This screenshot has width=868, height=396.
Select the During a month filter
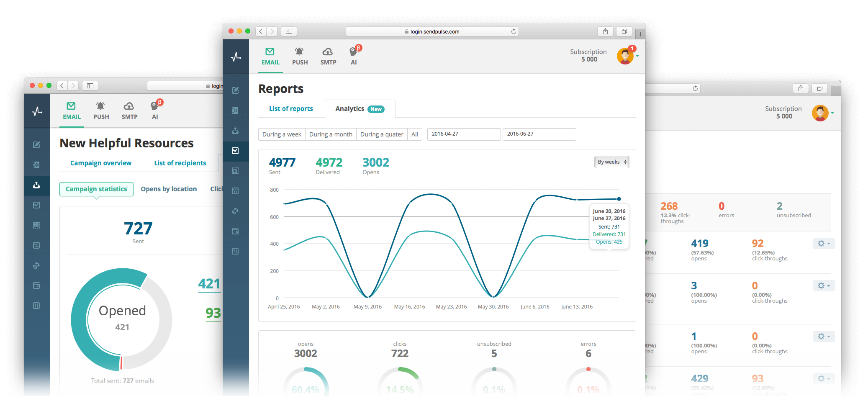[331, 134]
